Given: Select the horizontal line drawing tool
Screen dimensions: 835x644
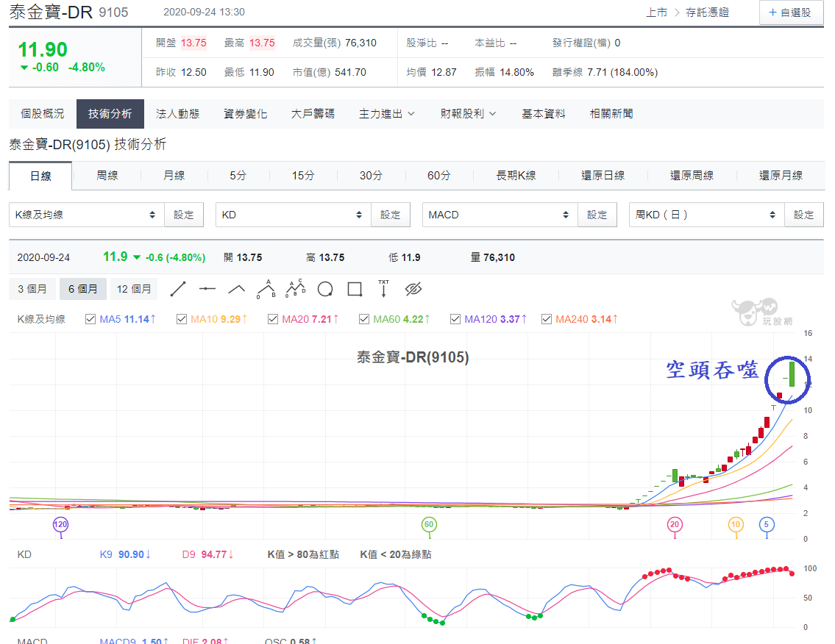Looking at the screenshot, I should [x=207, y=289].
